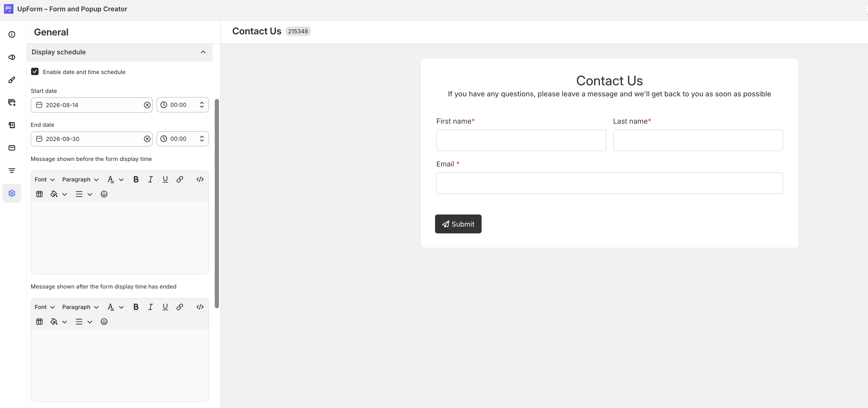This screenshot has width=868, height=408.
Task: Insert link in the before-display message editor
Action: pyautogui.click(x=180, y=179)
